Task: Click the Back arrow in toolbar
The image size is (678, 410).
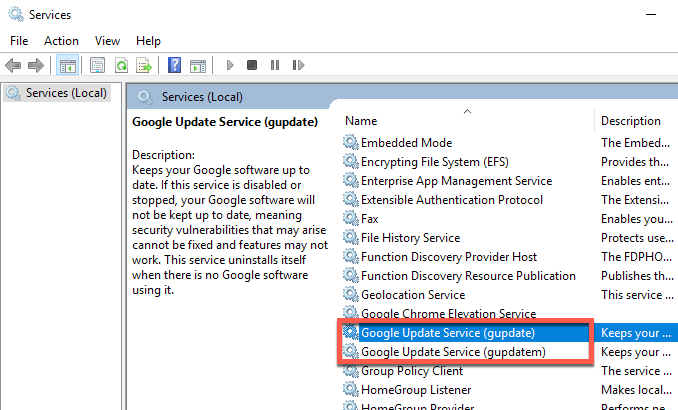Action: coord(14,66)
